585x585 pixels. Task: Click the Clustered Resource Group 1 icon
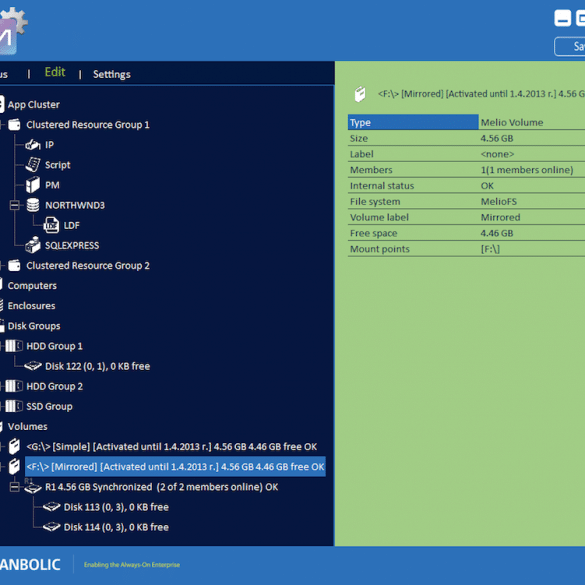click(14, 124)
